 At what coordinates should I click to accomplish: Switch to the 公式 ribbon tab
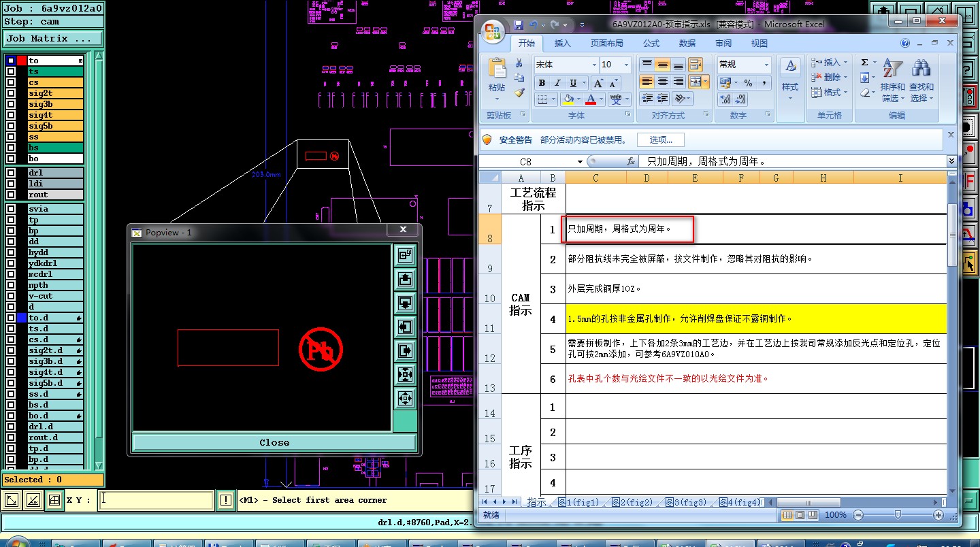coord(651,43)
